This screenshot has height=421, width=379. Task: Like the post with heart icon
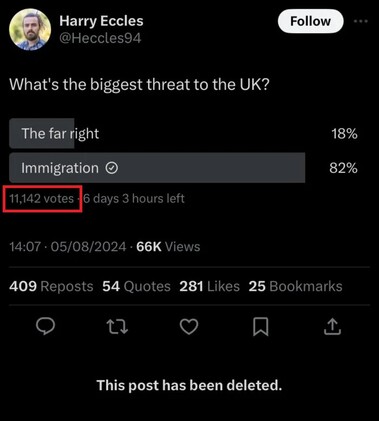[189, 326]
